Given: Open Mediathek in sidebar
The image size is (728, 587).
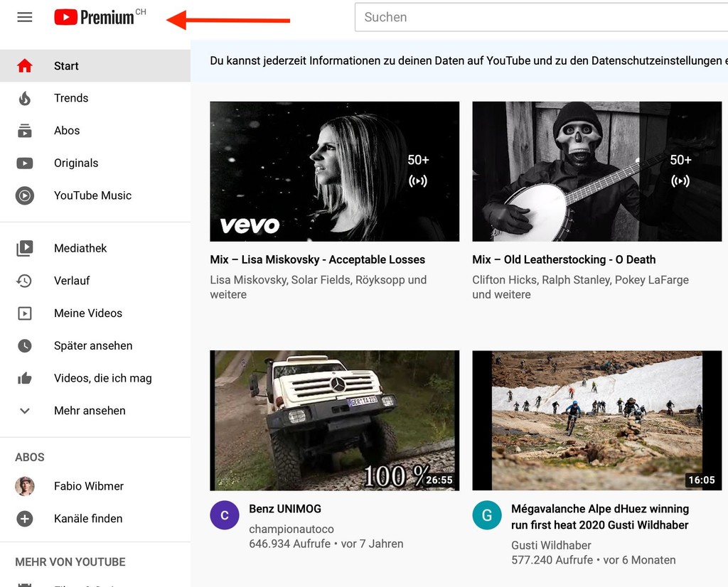Looking at the screenshot, I should tap(95, 248).
